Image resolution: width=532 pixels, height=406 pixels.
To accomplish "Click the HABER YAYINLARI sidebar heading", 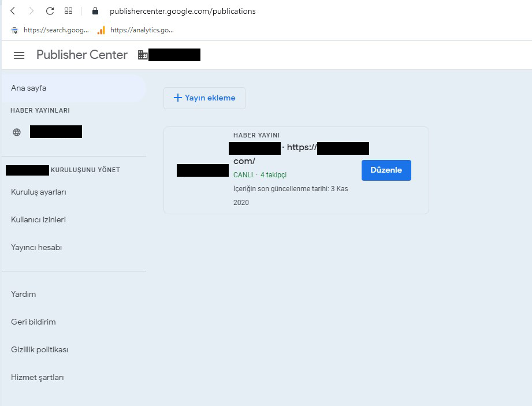I will coord(40,110).
